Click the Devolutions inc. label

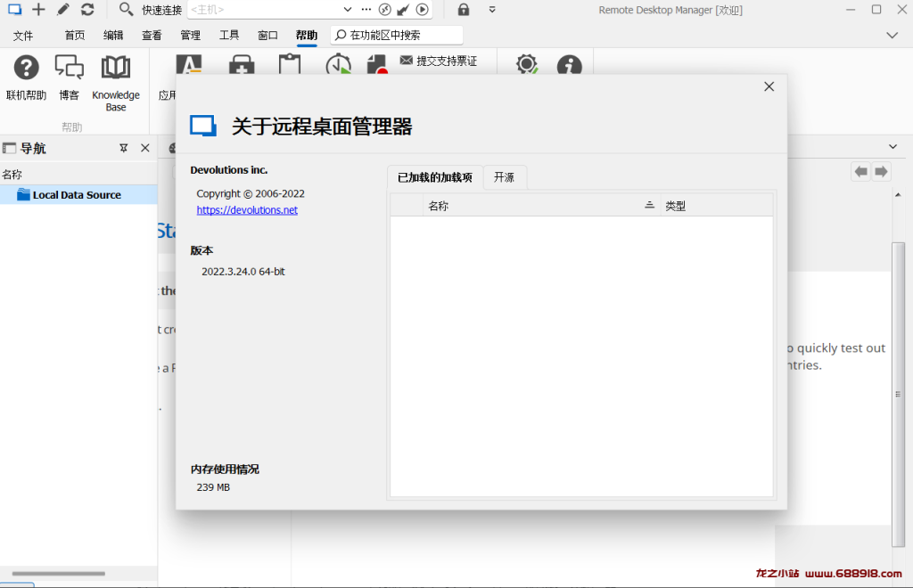pyautogui.click(x=229, y=170)
